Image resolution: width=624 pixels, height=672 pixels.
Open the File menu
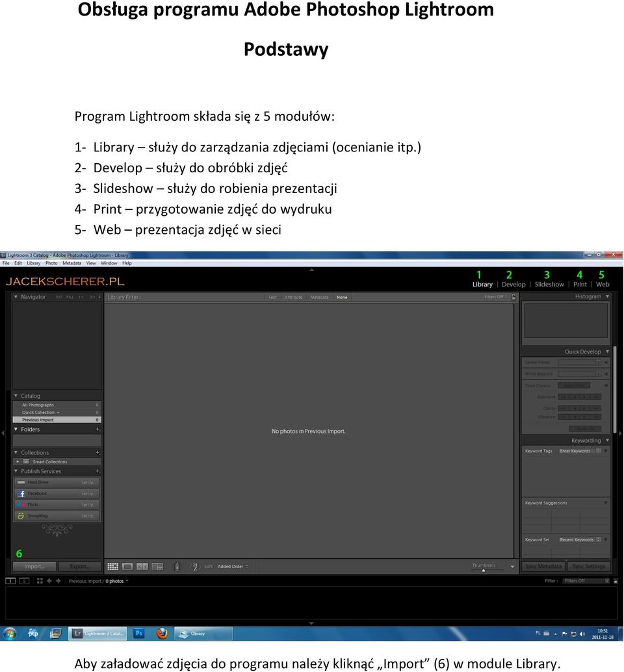6,263
